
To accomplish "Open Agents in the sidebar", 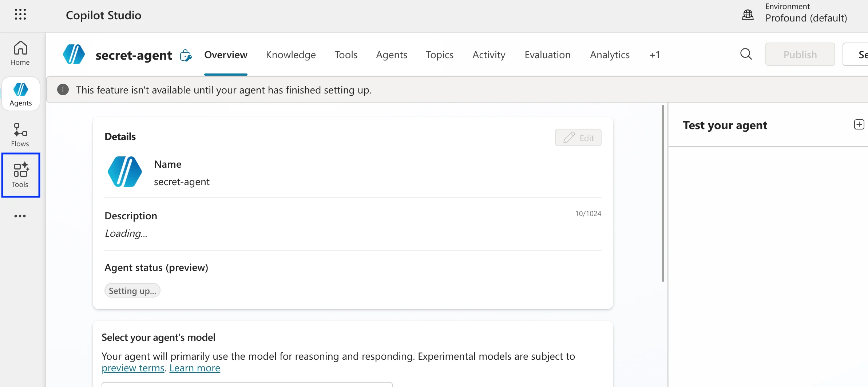I will tap(21, 94).
